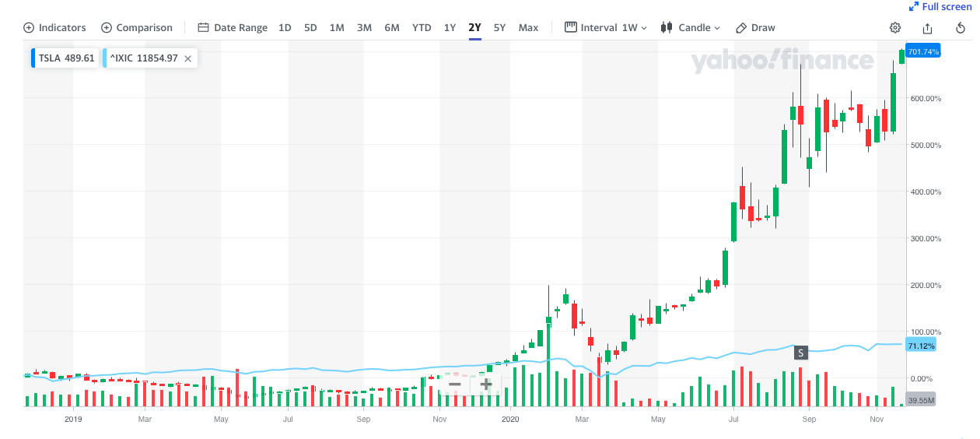The width and height of the screenshot is (980, 439).
Task: Select the Max time range
Action: click(528, 28)
